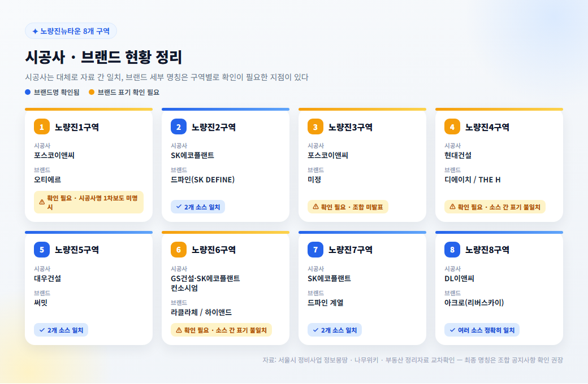Click the 2개 소스 일치 chip in 노량진5구역
The height and width of the screenshot is (384, 588).
pos(61,330)
